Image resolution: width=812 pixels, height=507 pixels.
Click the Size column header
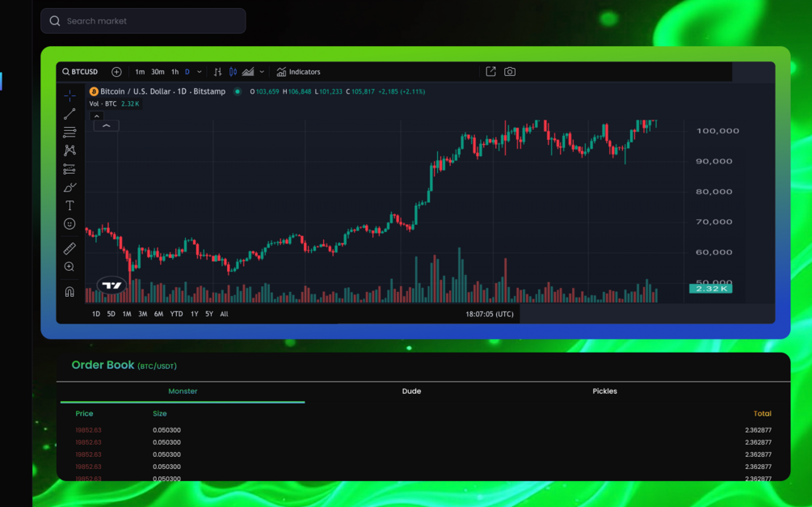159,414
